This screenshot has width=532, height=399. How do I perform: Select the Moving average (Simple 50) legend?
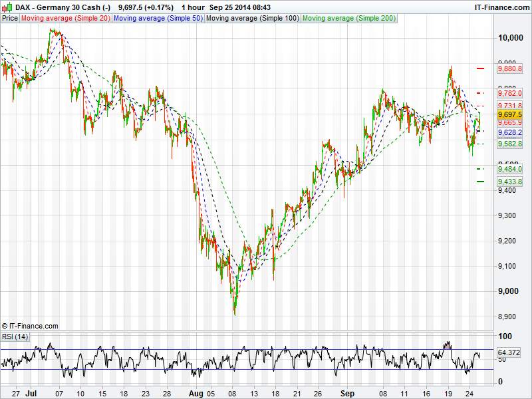point(158,18)
